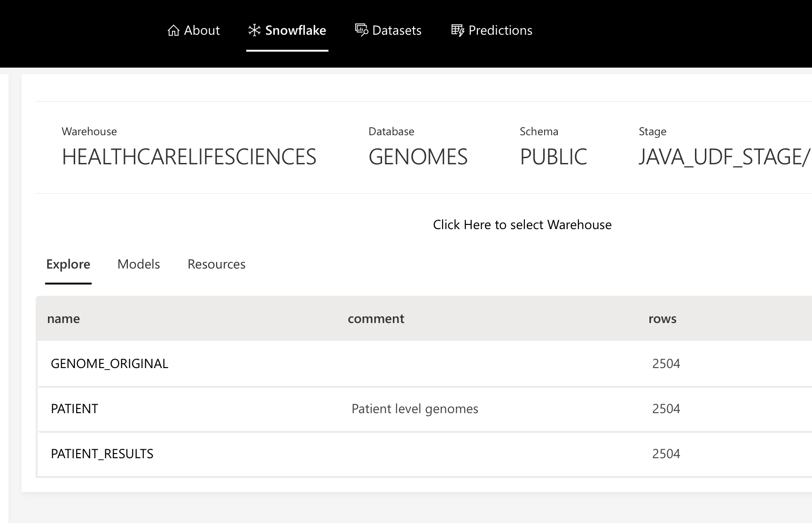The image size is (812, 523).
Task: Select the Snowflake navigation tab
Action: coord(287,31)
